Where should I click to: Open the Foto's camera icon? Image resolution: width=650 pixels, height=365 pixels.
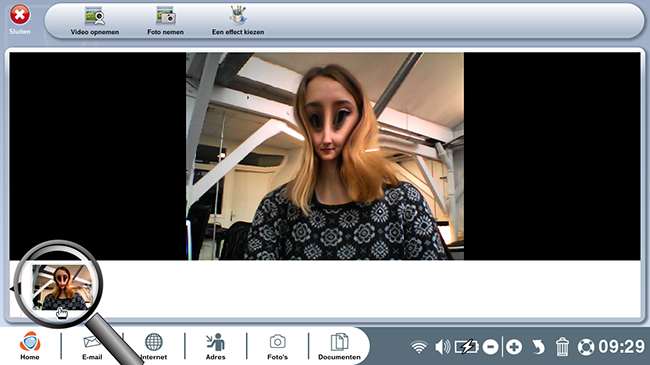pyautogui.click(x=277, y=346)
